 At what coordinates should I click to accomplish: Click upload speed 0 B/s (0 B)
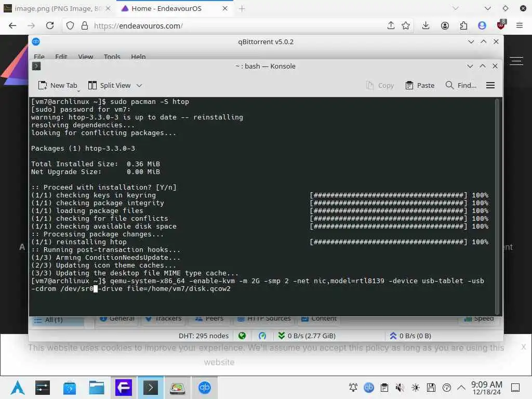coord(410,336)
